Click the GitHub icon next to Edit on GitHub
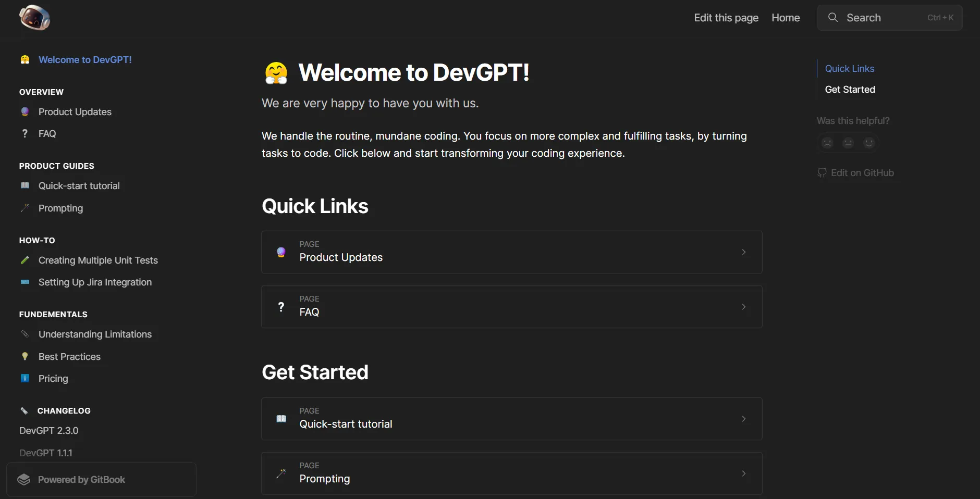Image resolution: width=980 pixels, height=499 pixels. tap(822, 172)
